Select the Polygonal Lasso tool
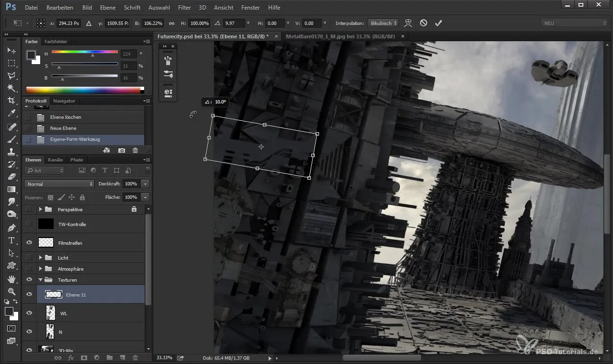 coord(11,76)
